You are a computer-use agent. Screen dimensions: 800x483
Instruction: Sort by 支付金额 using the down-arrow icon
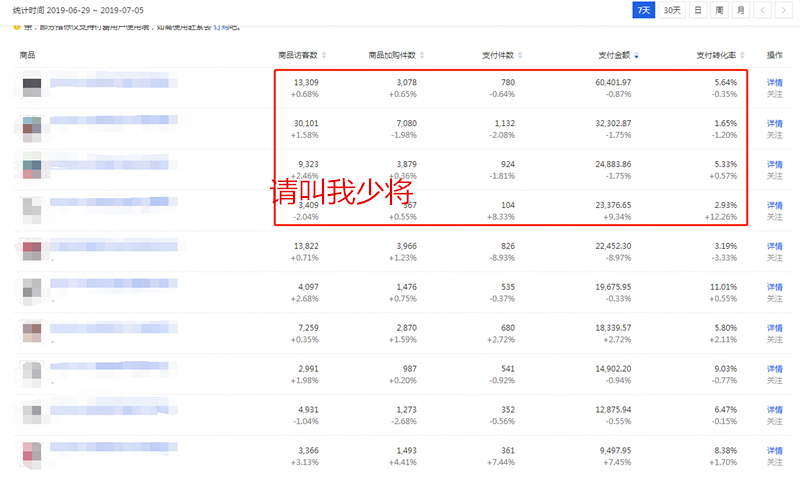[x=637, y=55]
